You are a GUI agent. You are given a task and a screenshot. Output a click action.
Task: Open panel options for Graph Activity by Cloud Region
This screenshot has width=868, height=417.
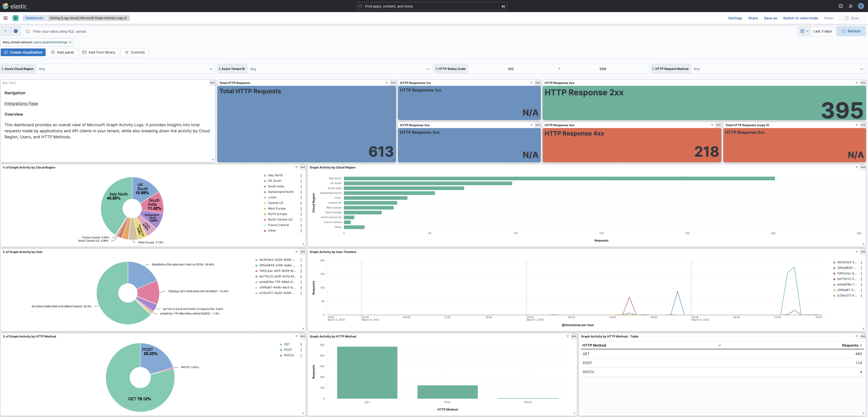pos(862,167)
